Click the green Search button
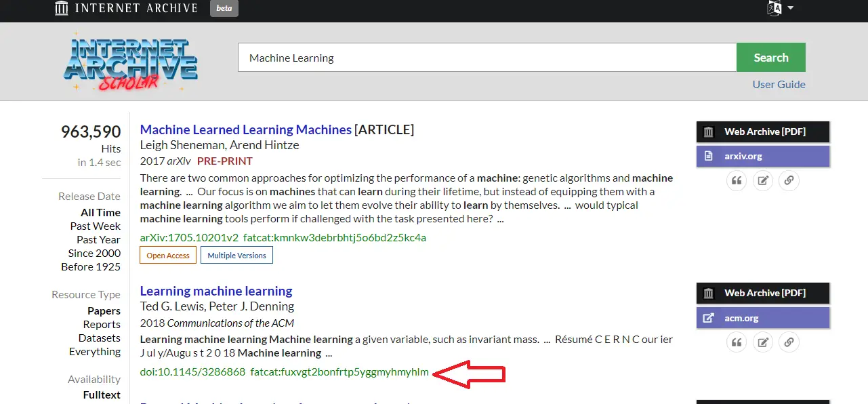 point(771,58)
